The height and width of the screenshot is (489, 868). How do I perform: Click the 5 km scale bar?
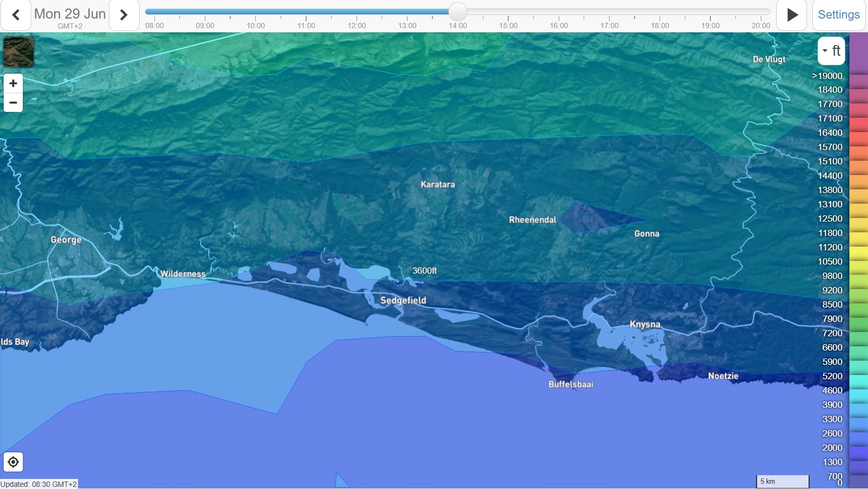[783, 481]
